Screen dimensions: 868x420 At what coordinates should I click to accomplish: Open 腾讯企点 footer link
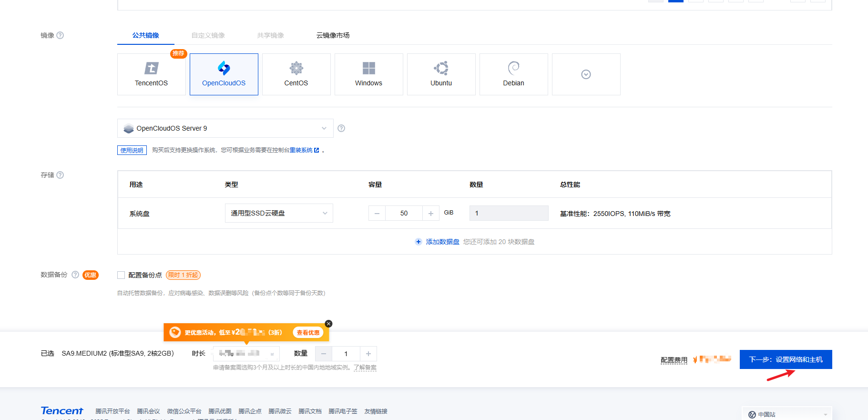250,411
